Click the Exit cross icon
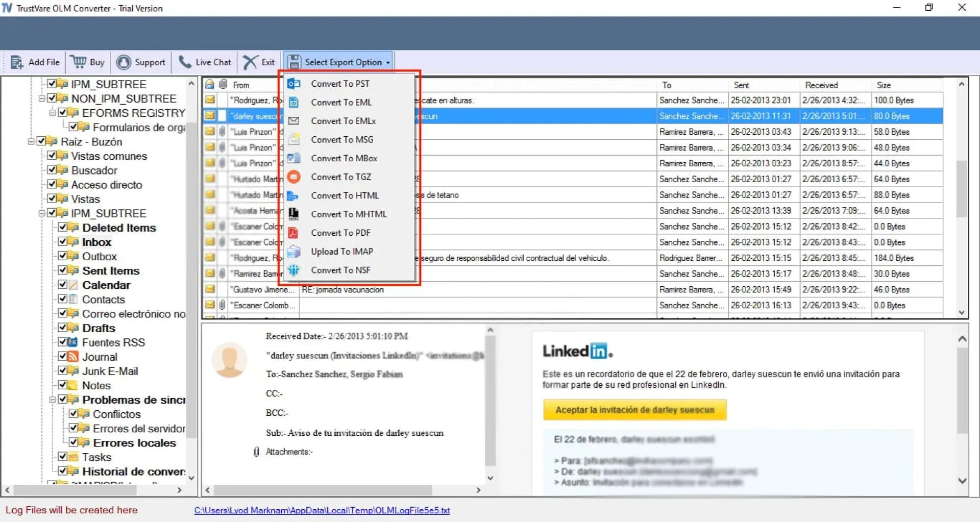The image size is (980, 522). 250,62
